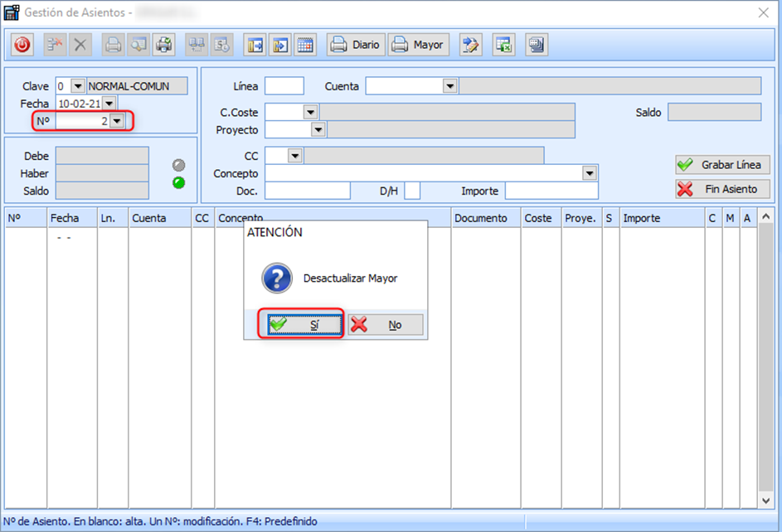This screenshot has height=532, width=782.
Task: Click the printer with green check icon
Action: (164, 45)
